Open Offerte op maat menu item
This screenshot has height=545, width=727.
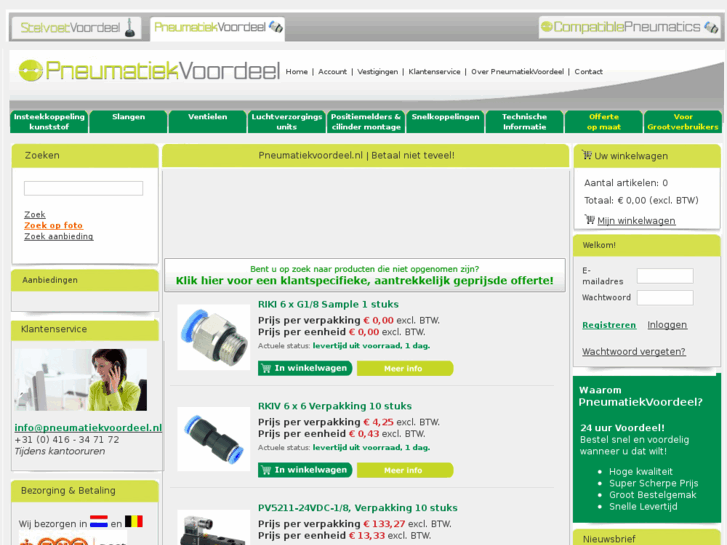pos(604,122)
